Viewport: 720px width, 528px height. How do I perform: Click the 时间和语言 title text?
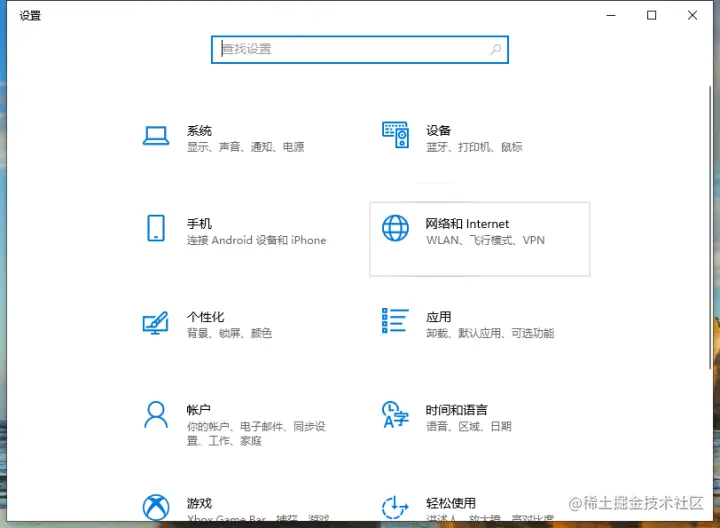point(456,410)
